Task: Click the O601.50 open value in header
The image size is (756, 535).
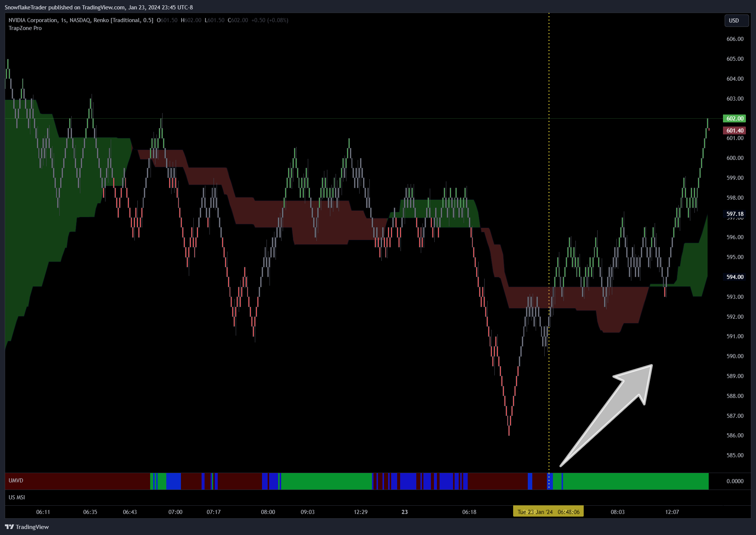Action: [167, 20]
